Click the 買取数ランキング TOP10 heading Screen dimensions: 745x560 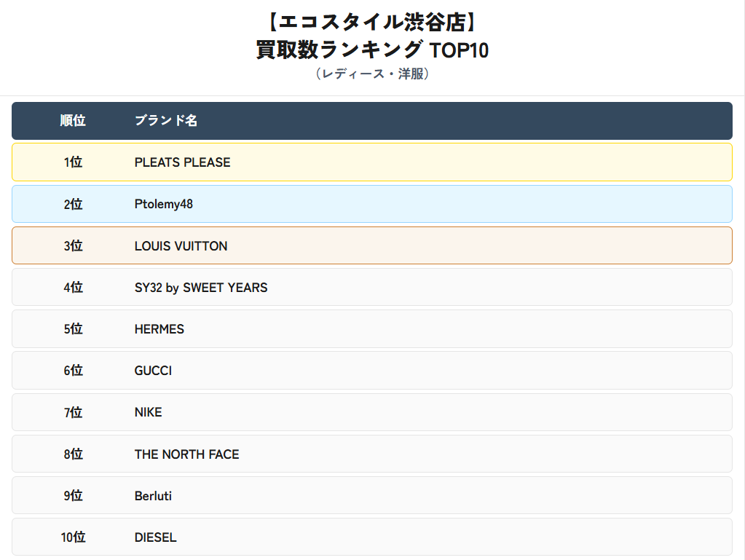pyautogui.click(x=372, y=50)
